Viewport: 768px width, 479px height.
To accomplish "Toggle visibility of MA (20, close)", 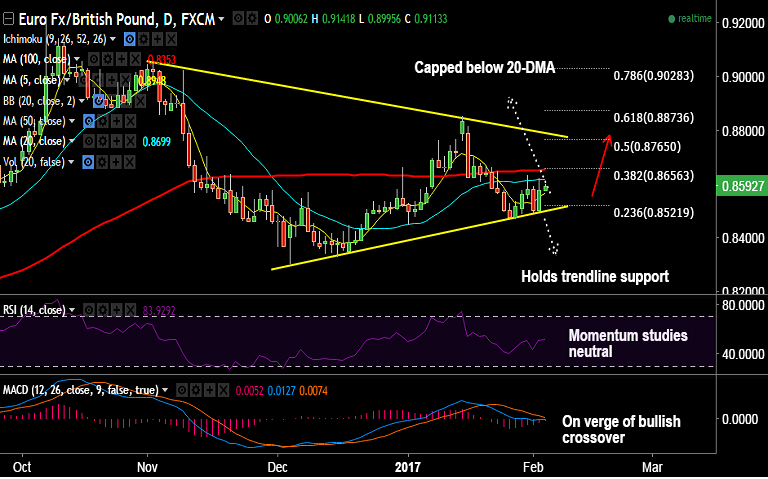I will [x=89, y=142].
